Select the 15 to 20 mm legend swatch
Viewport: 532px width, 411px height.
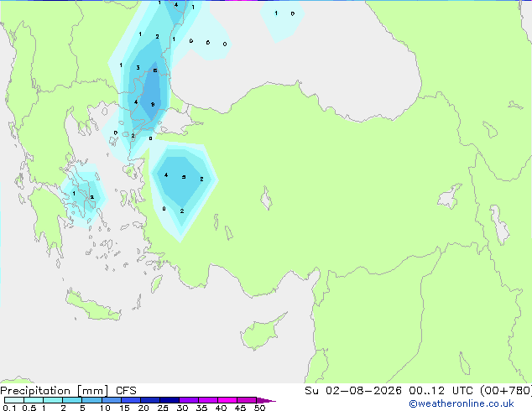coord(131,400)
